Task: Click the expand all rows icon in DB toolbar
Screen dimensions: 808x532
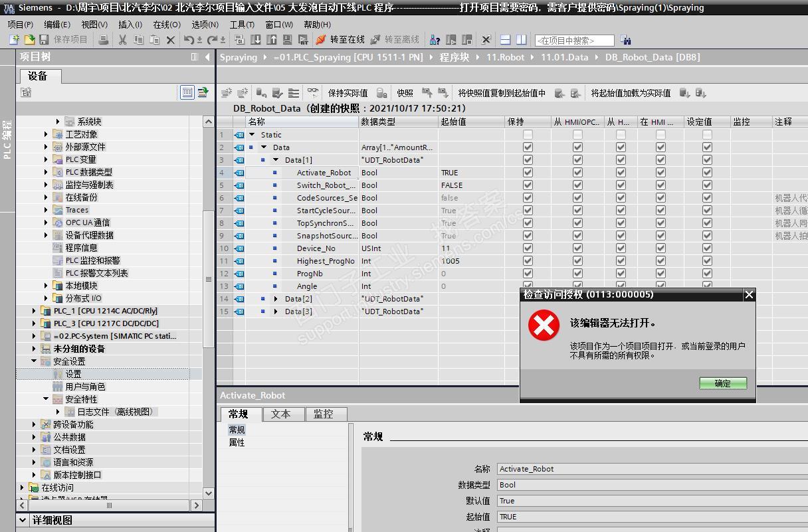Action: [293, 93]
